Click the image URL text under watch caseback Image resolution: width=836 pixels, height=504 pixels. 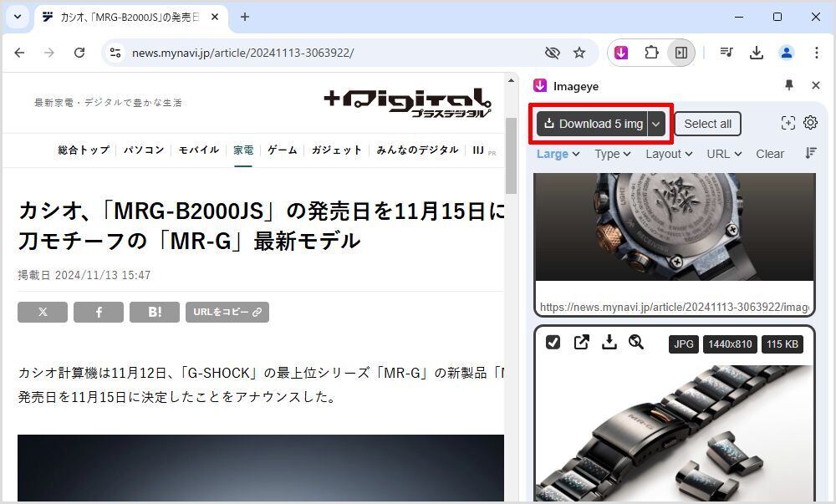click(675, 308)
